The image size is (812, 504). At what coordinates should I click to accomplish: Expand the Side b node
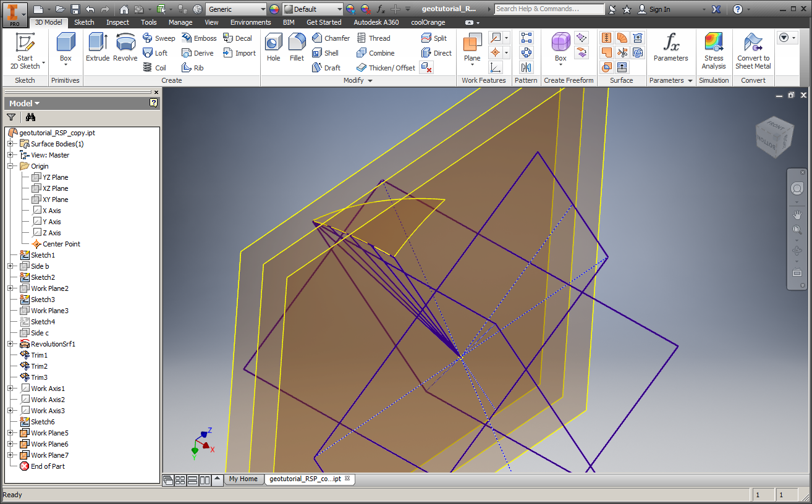(x=11, y=266)
